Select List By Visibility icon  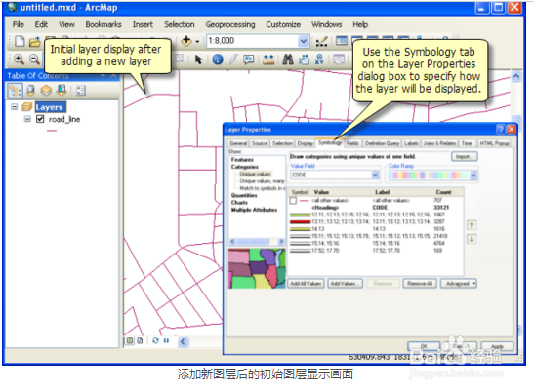pyautogui.click(x=46, y=90)
